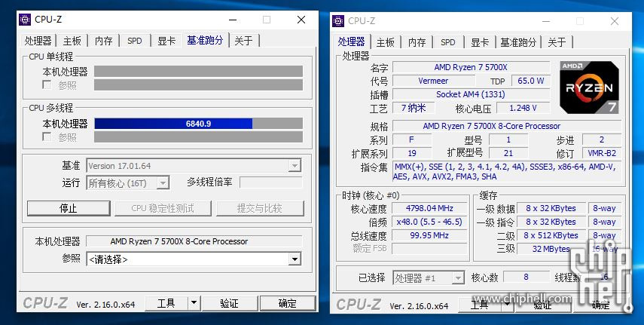
Task: Switch to 显卡 tab in right window
Action: click(480, 42)
